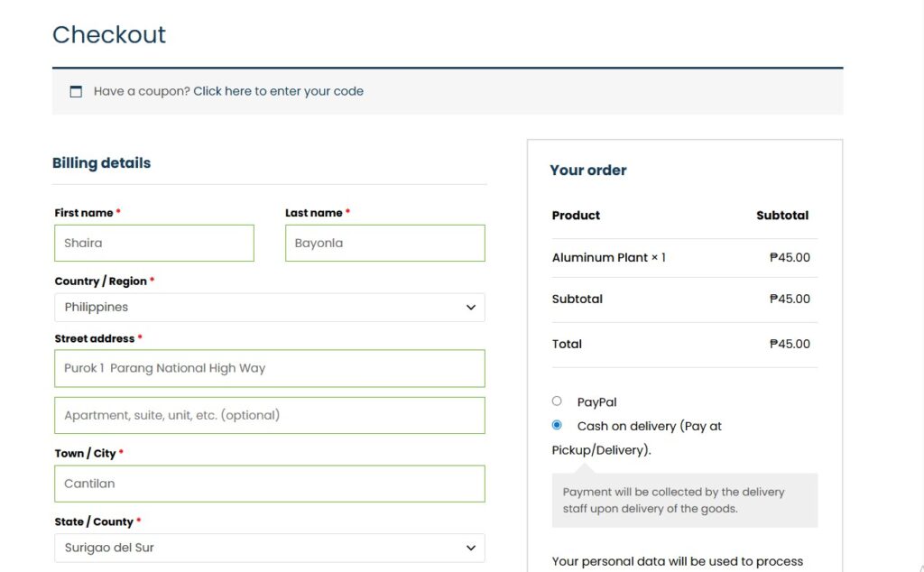The height and width of the screenshot is (572, 924).
Task: Select the Apartment, suite, unit optional field
Action: (x=269, y=416)
